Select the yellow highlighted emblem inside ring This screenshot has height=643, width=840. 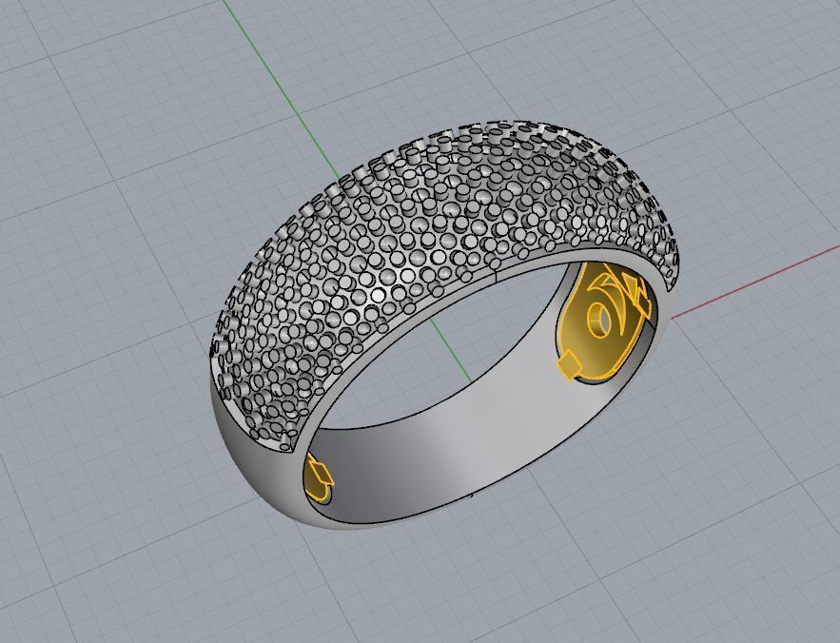604,322
